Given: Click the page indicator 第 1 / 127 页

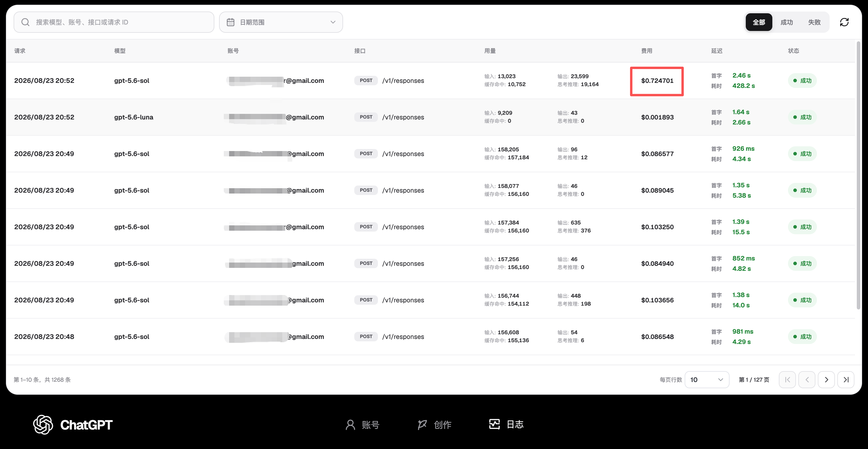Looking at the screenshot, I should click(x=754, y=380).
